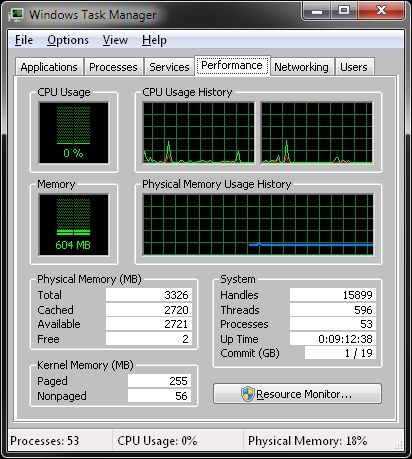Click the Cached memory value 2720
This screenshot has width=412, height=459.
pos(149,310)
